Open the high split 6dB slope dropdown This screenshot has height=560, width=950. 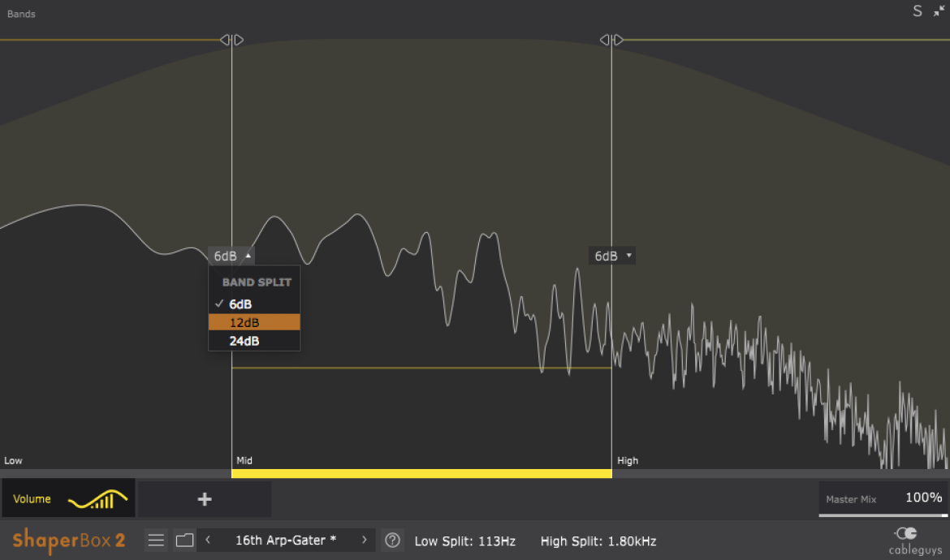(612, 256)
